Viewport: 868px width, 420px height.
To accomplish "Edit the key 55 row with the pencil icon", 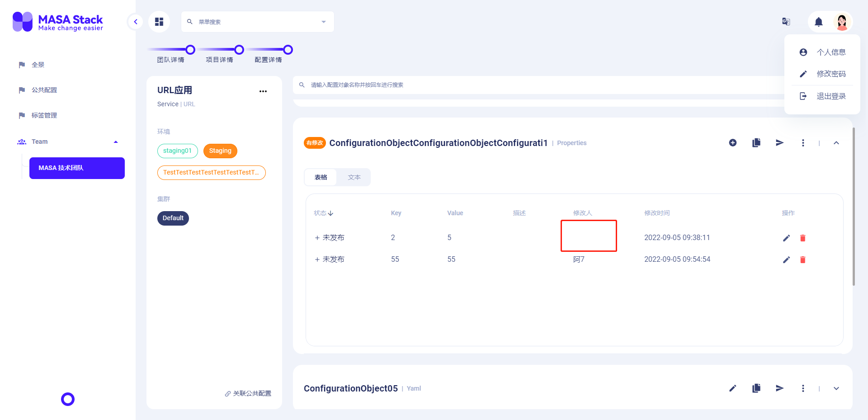I will [786, 260].
